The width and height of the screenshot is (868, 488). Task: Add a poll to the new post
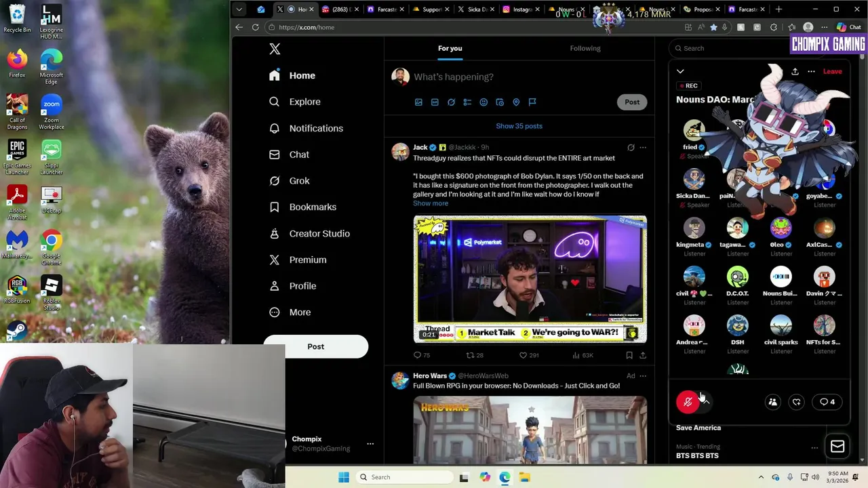pos(467,102)
